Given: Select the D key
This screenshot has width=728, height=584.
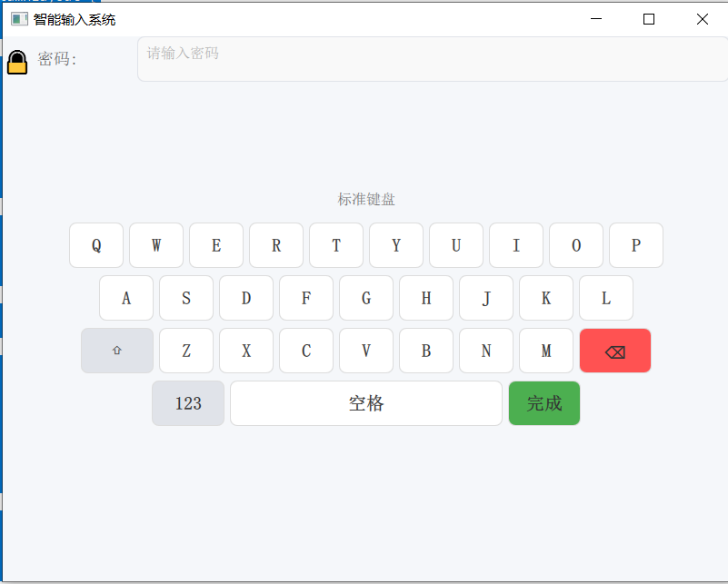Looking at the screenshot, I should click(x=246, y=298).
